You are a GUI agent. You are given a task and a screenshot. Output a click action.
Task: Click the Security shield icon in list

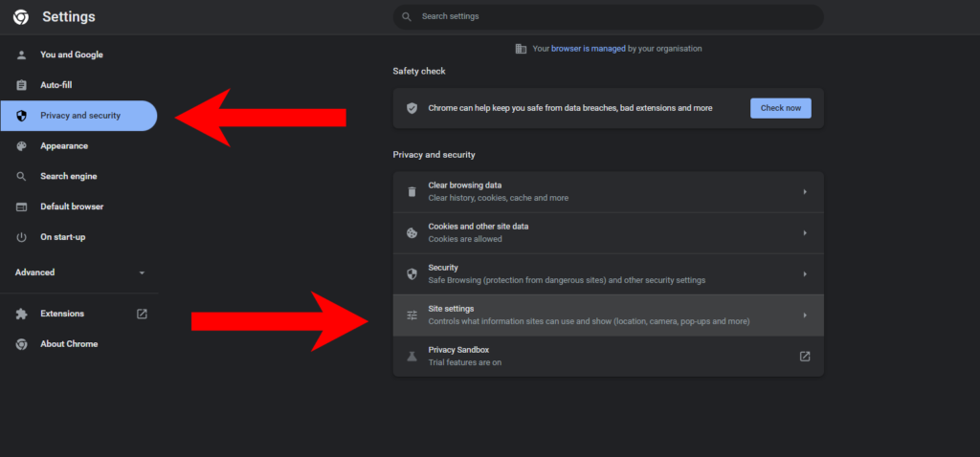click(x=412, y=273)
